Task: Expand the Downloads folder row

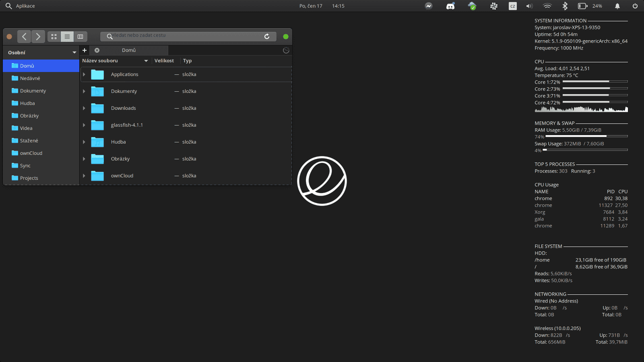Action: 84,108
